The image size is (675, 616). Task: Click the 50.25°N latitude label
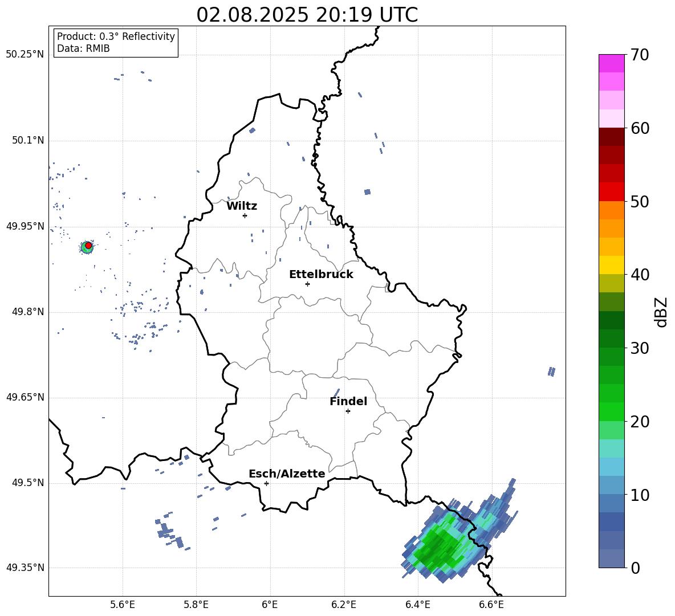click(x=25, y=55)
